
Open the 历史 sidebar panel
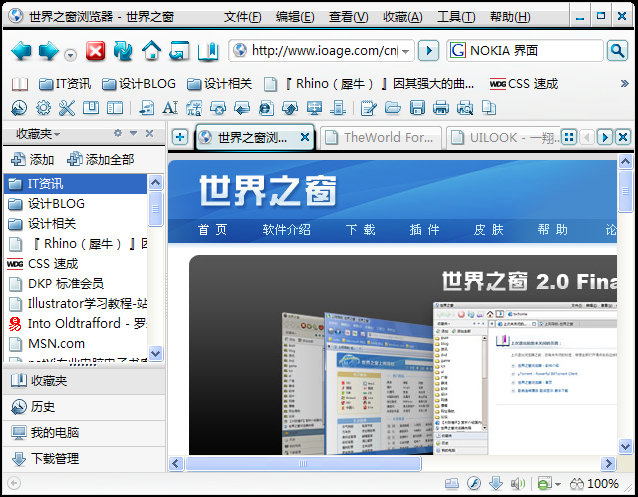[84, 407]
